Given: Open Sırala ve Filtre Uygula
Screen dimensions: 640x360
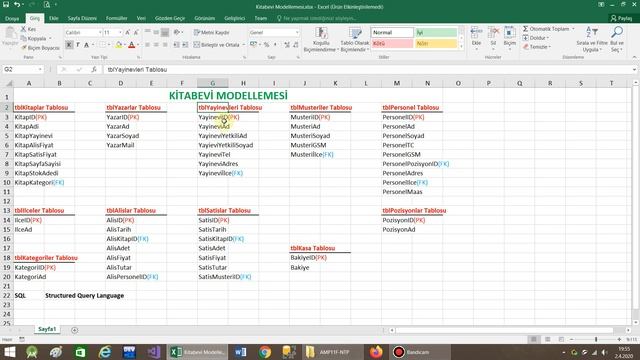Looking at the screenshot, I should [592, 39].
